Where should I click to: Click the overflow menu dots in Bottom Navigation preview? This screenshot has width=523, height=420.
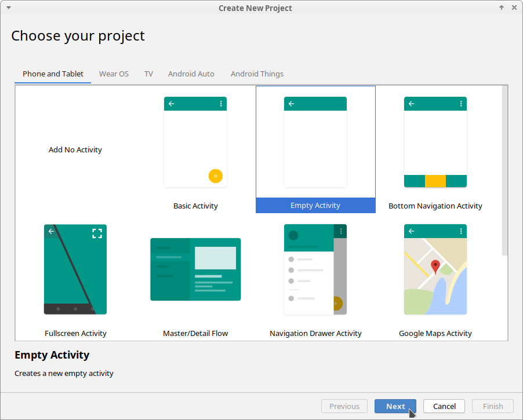coord(460,103)
